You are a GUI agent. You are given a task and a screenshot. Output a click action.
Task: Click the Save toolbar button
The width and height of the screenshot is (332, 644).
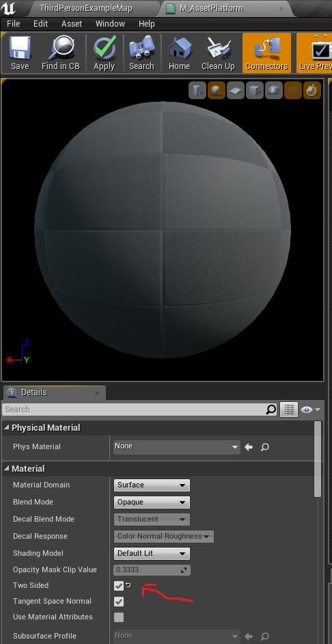20,53
